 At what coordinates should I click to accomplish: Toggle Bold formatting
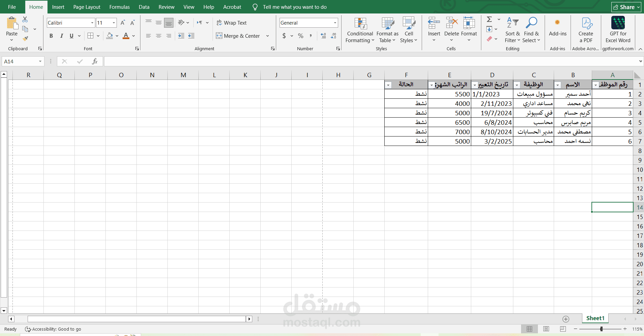pos(51,36)
